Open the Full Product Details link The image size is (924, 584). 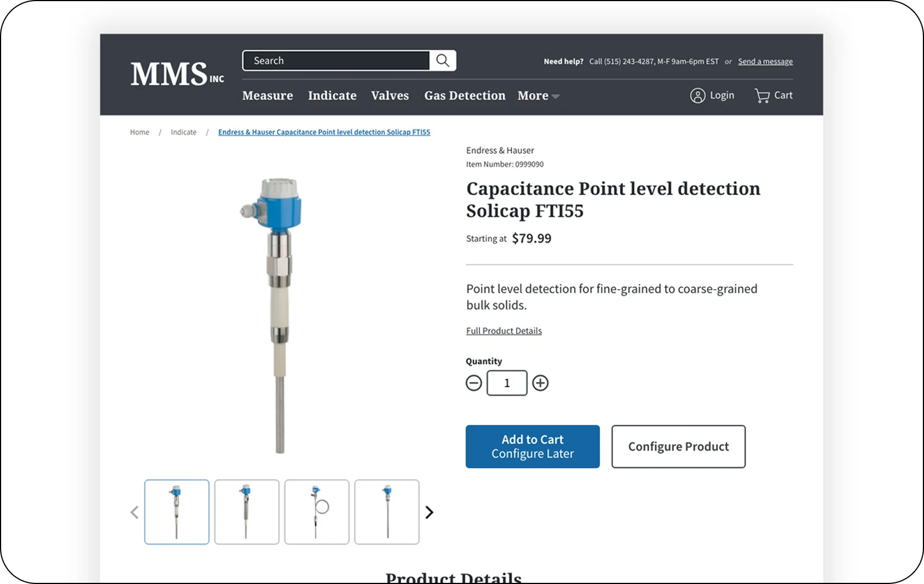coord(504,331)
